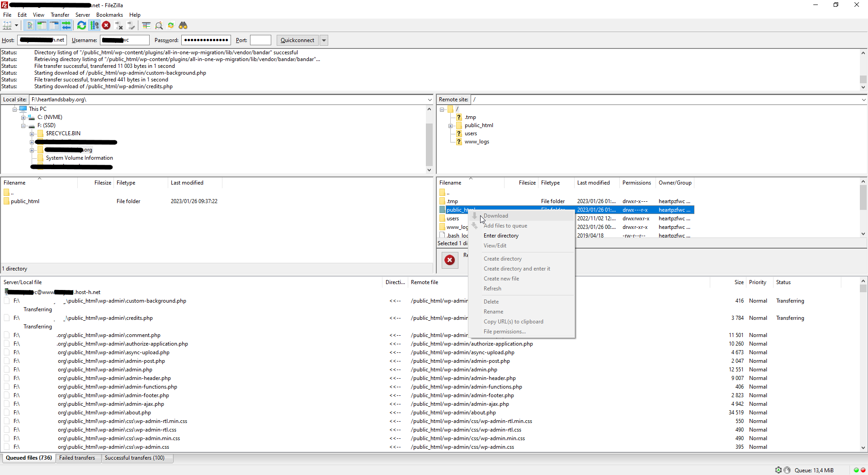The image size is (868, 475).
Task: Sort local list by Filesize column
Action: point(96,183)
